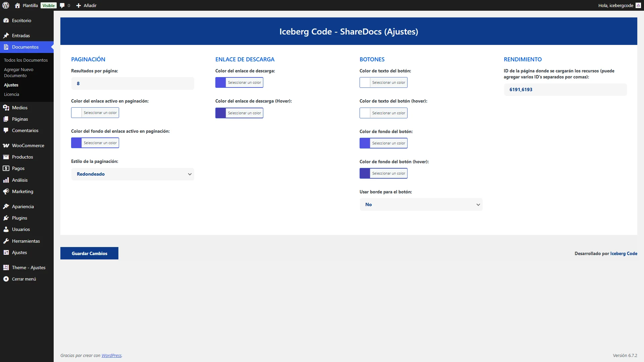Click the Análisis bar chart icon
Viewport: 644px width, 362px height.
tap(6, 180)
